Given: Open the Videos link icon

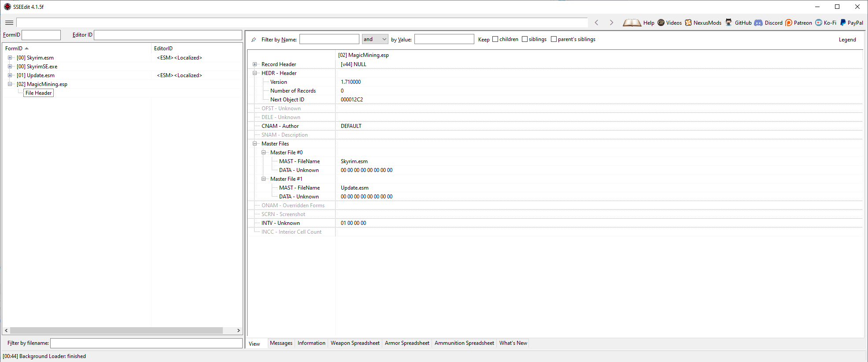Looking at the screenshot, I should pyautogui.click(x=661, y=22).
